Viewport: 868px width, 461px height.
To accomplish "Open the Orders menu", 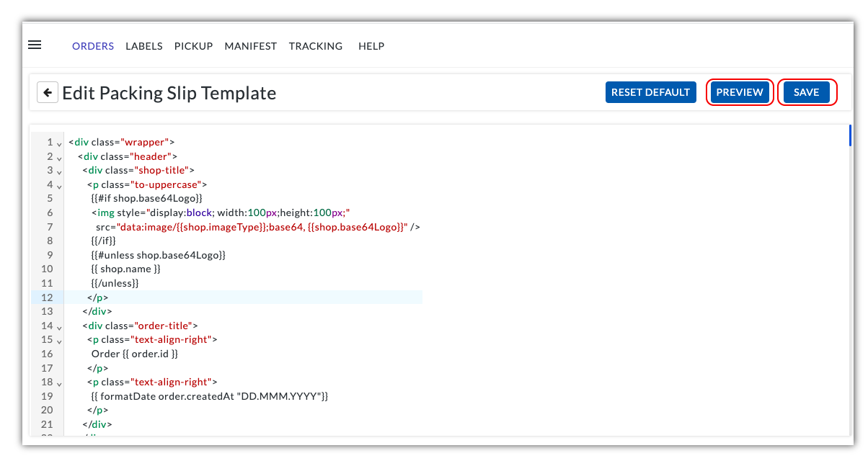I will click(93, 46).
